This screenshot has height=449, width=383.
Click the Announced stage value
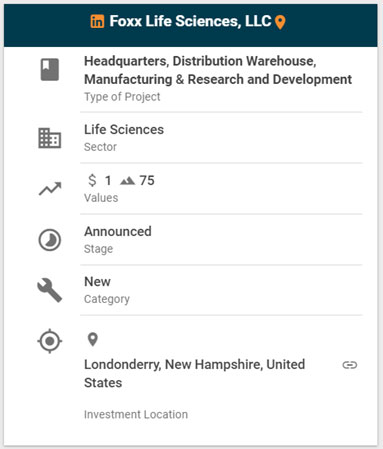[118, 231]
